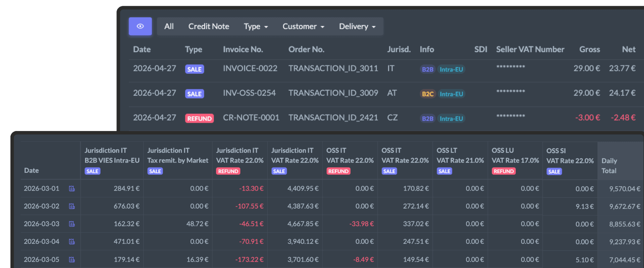Sort by Gross column header
The width and height of the screenshot is (644, 268).
pos(590,49)
